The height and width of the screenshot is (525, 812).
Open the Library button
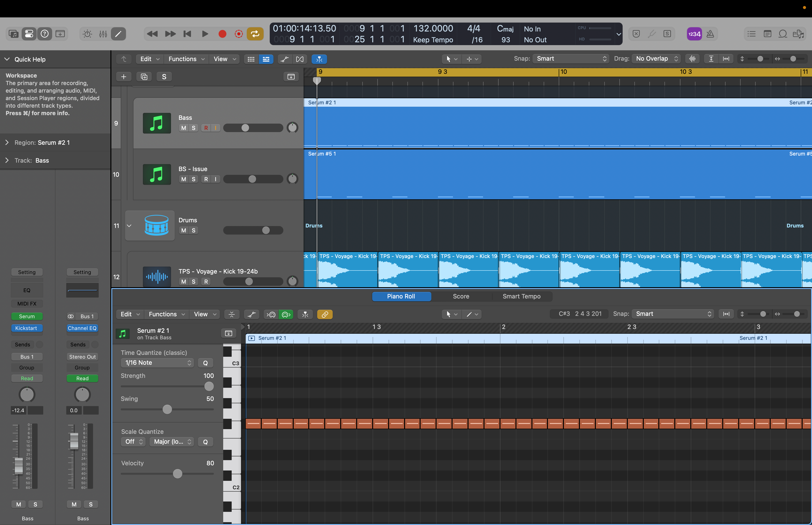14,34
